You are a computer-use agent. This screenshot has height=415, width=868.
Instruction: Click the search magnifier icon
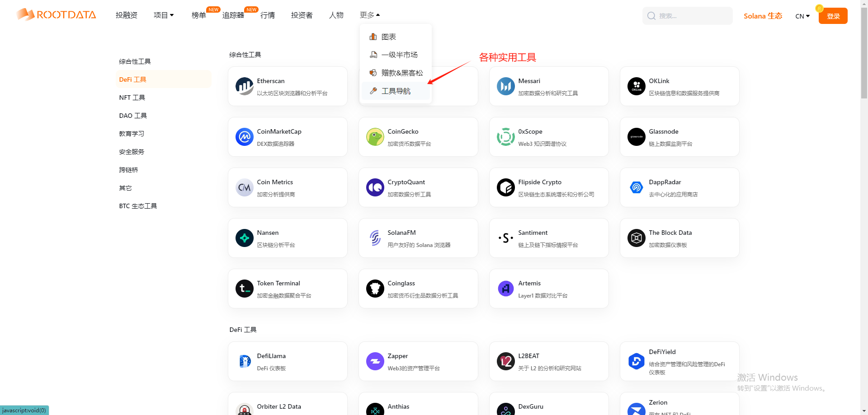point(651,16)
